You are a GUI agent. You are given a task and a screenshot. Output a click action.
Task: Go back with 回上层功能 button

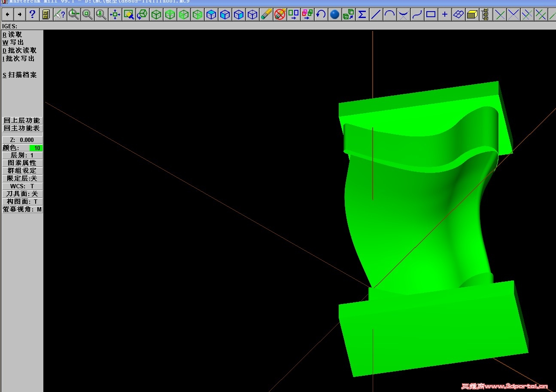coord(22,121)
